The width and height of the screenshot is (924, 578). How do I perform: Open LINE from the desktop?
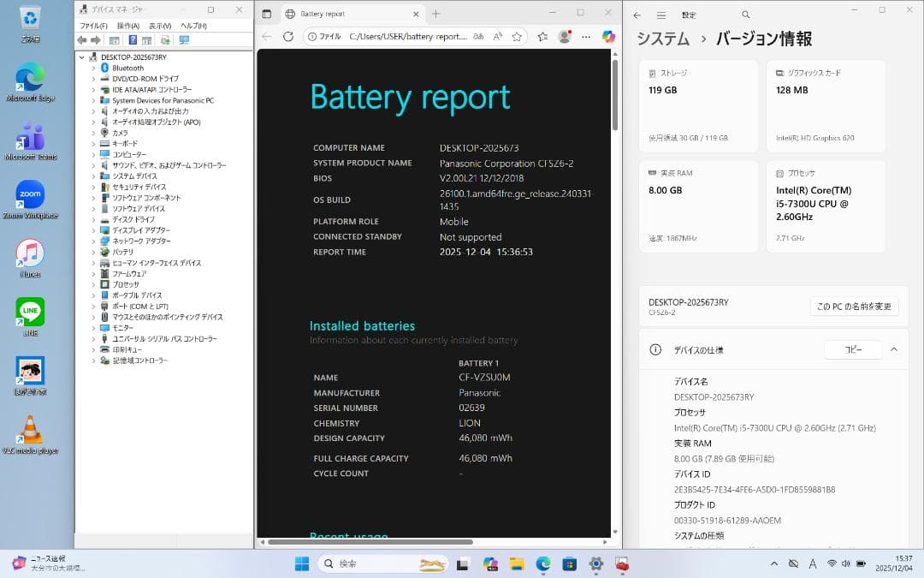pyautogui.click(x=30, y=313)
